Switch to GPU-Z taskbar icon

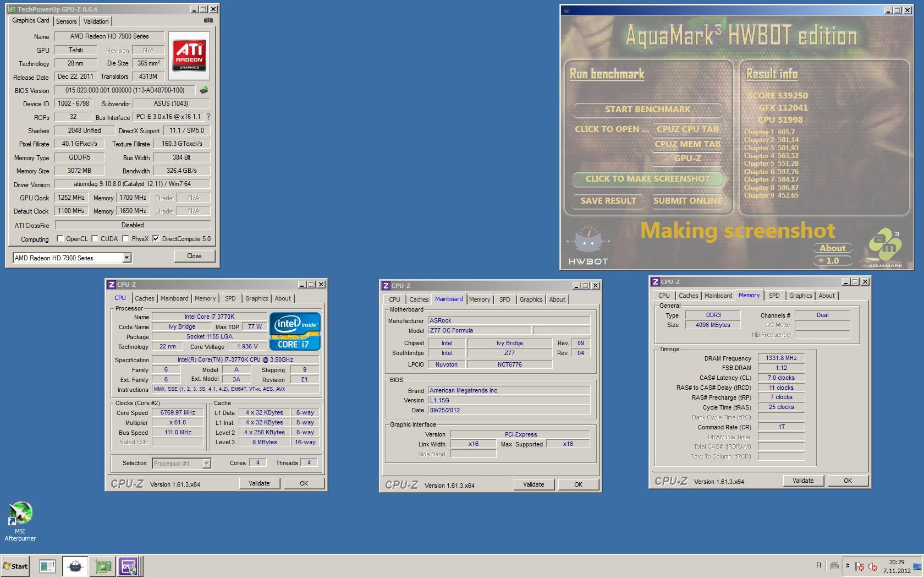pos(103,566)
